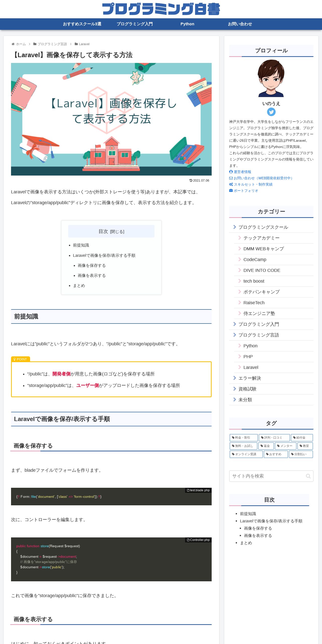Click the Twitter icon under いのうえ
The image size is (322, 644).
coord(271,112)
